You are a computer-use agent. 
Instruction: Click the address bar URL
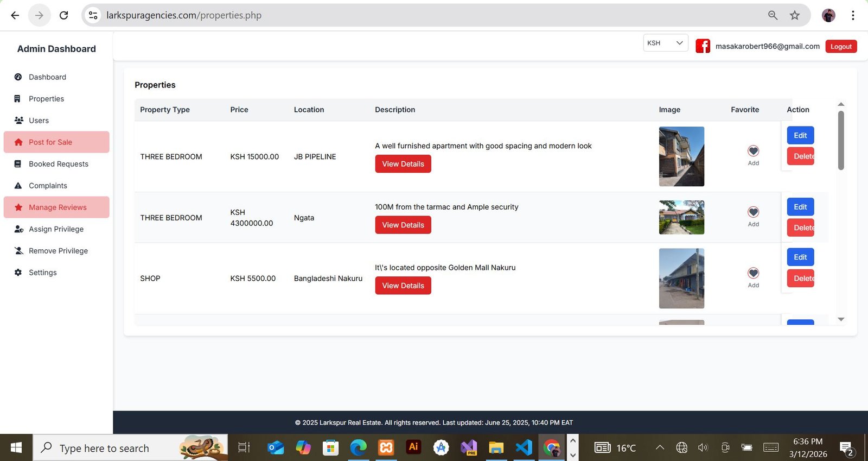(x=184, y=15)
